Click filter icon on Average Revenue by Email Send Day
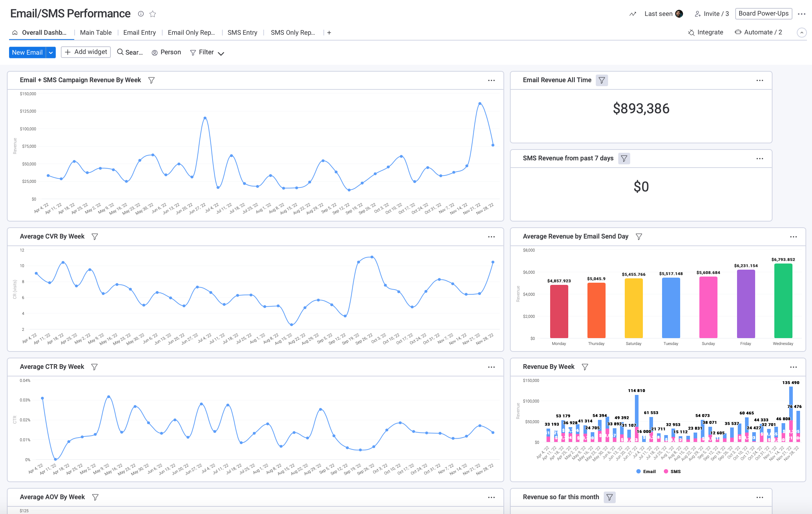812x514 pixels. 639,236
